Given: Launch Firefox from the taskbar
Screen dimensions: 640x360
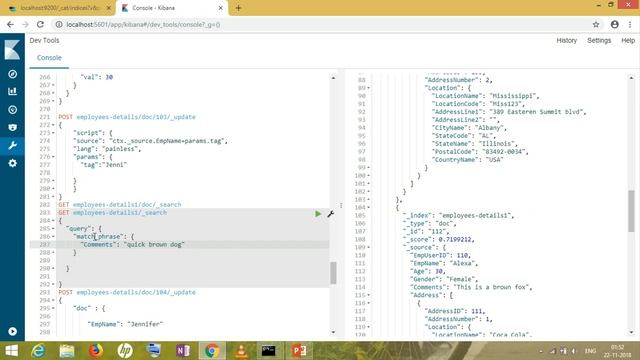Looking at the screenshot, I should click(96, 351).
